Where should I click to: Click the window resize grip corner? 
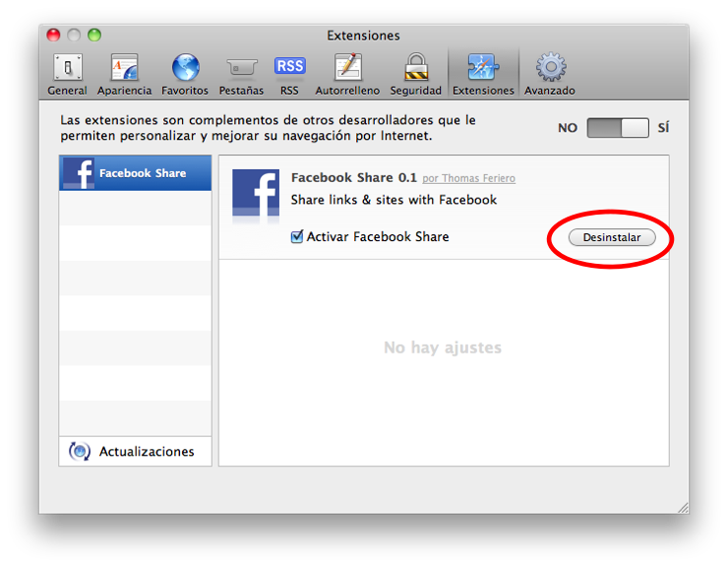[x=683, y=508]
